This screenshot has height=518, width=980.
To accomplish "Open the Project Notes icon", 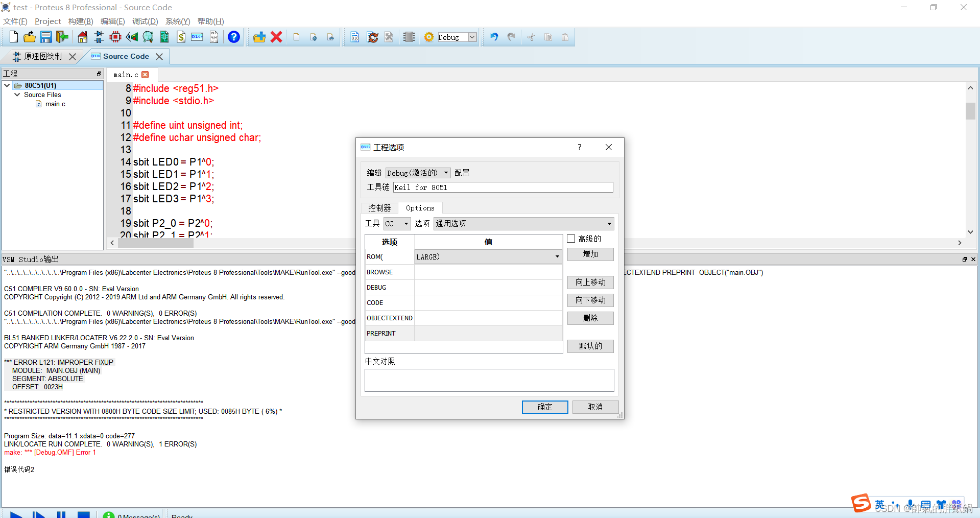I will click(x=214, y=37).
